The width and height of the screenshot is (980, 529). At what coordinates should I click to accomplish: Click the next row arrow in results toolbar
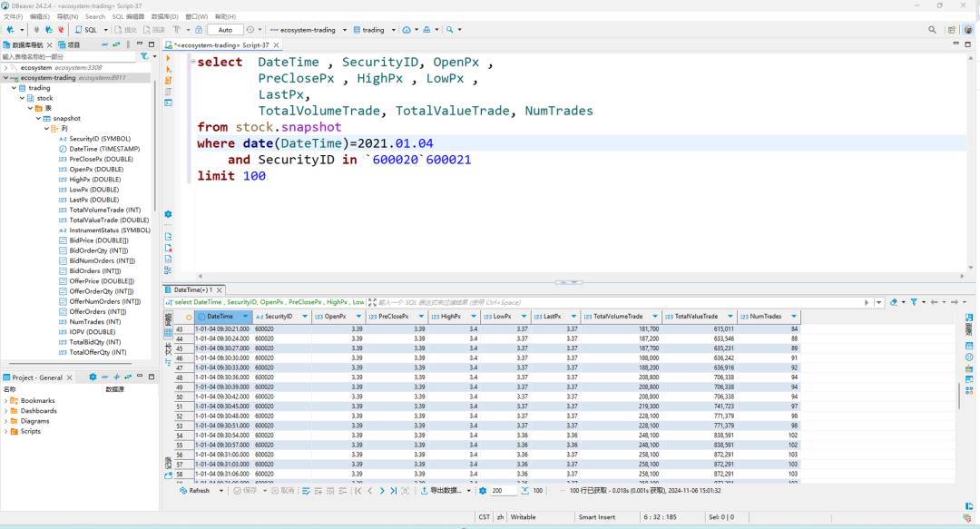click(382, 491)
